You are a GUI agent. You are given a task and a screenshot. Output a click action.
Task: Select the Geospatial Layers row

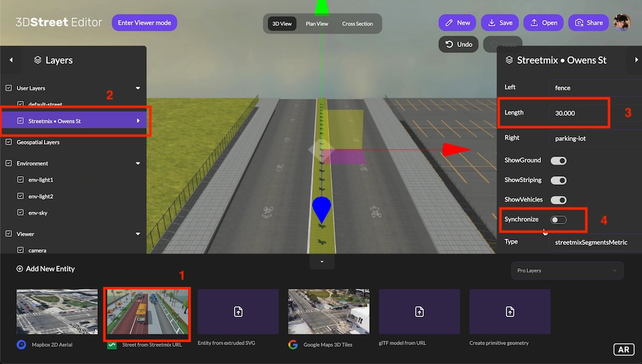coord(73,142)
